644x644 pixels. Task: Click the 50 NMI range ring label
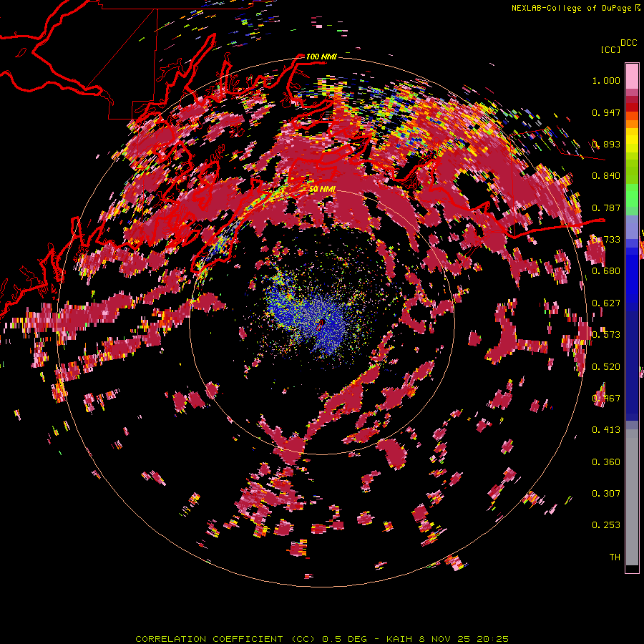pyautogui.click(x=322, y=189)
